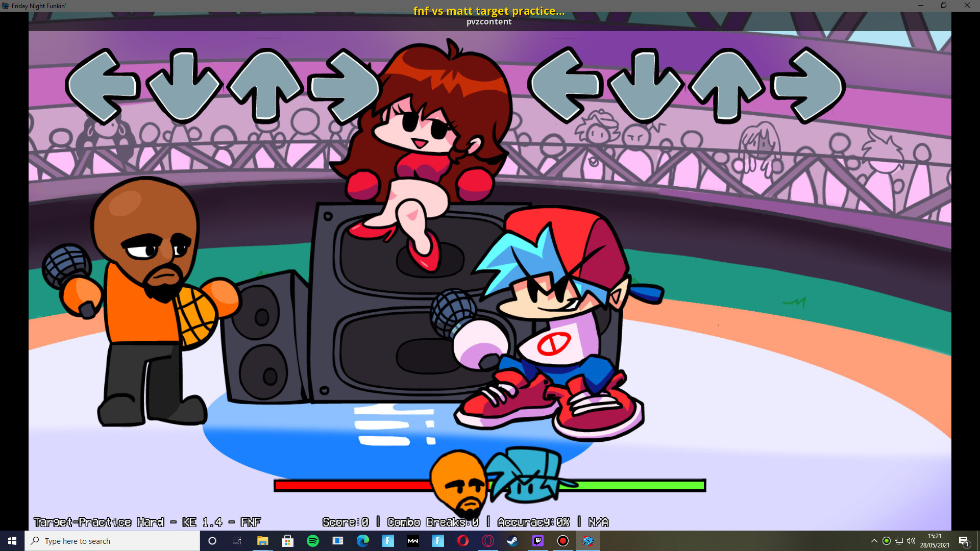Open the Windows Start menu
This screenshot has height=551, width=980.
[x=12, y=541]
